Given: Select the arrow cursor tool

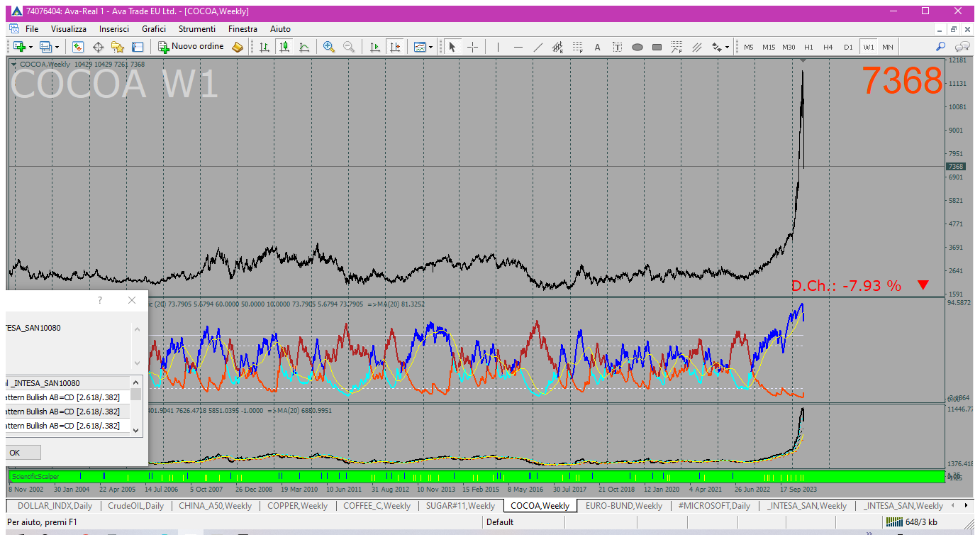Looking at the screenshot, I should [452, 47].
